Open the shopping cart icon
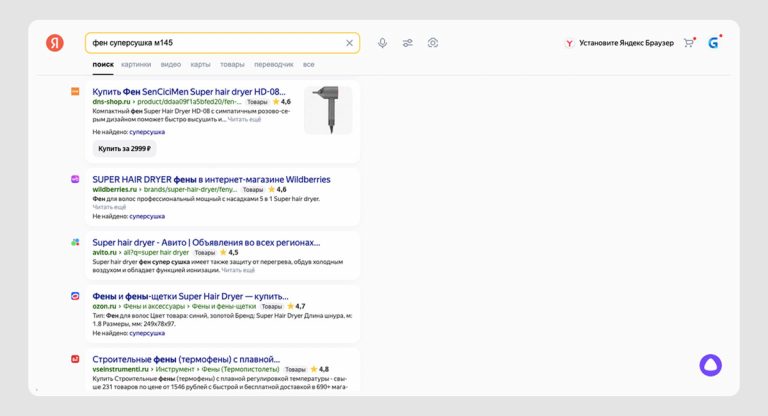This screenshot has width=768, height=416. [689, 43]
